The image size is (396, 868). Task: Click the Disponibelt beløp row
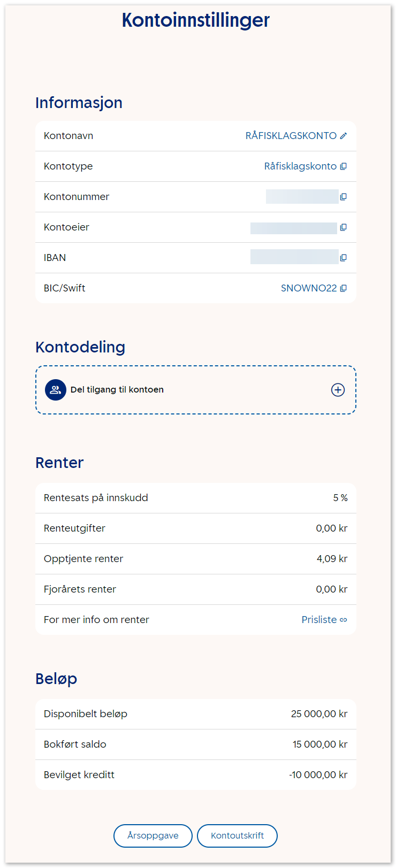click(x=195, y=714)
